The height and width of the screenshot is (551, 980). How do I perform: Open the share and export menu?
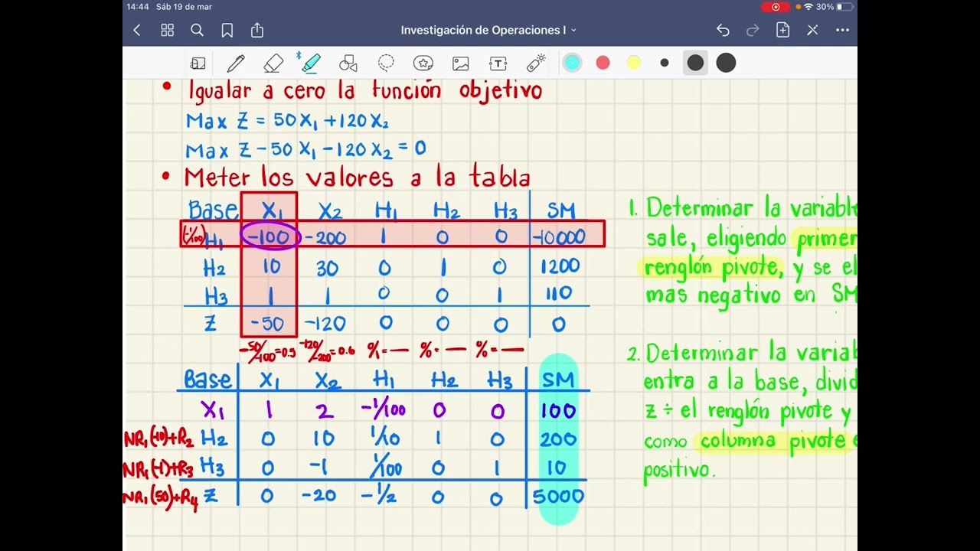click(x=257, y=31)
